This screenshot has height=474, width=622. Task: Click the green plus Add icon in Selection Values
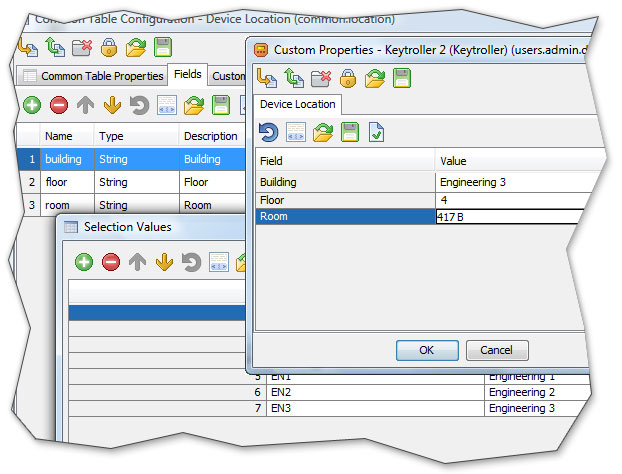coord(84,262)
